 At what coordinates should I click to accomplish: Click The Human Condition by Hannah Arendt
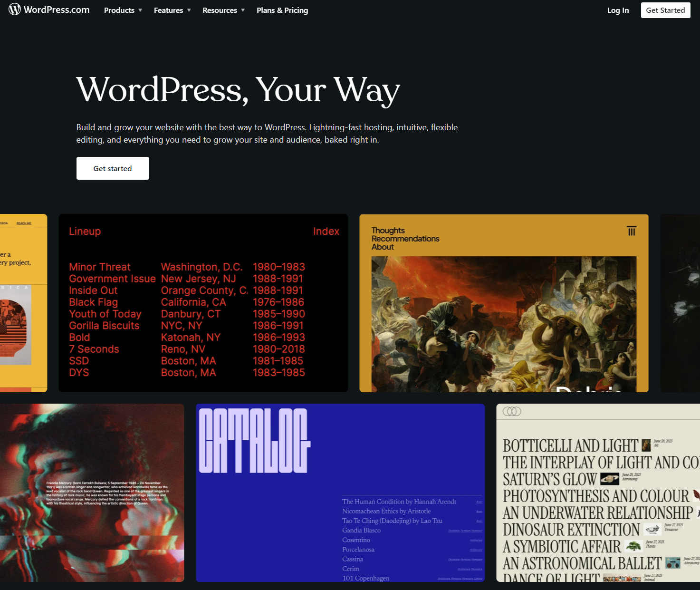(x=399, y=502)
